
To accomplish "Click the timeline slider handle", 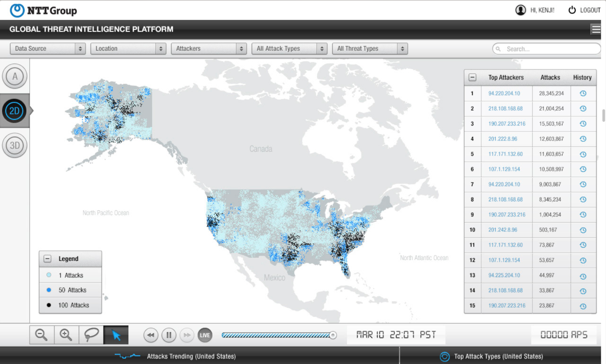I will [x=333, y=335].
